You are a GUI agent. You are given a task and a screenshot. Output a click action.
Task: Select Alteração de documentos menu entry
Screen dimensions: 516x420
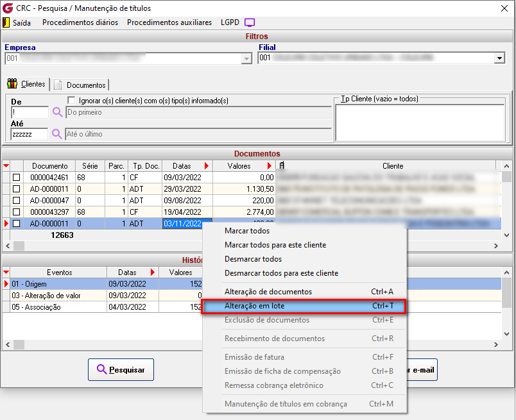(x=304, y=292)
